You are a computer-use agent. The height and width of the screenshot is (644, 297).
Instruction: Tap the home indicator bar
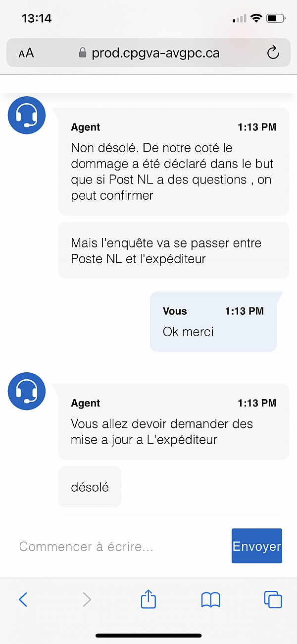(148, 635)
